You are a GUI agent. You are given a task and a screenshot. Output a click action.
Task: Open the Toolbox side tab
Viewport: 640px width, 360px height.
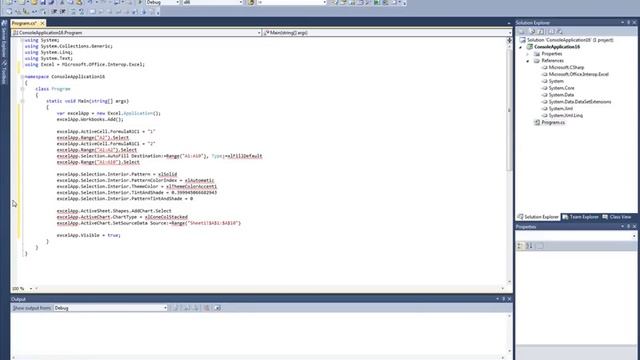pyautogui.click(x=4, y=73)
